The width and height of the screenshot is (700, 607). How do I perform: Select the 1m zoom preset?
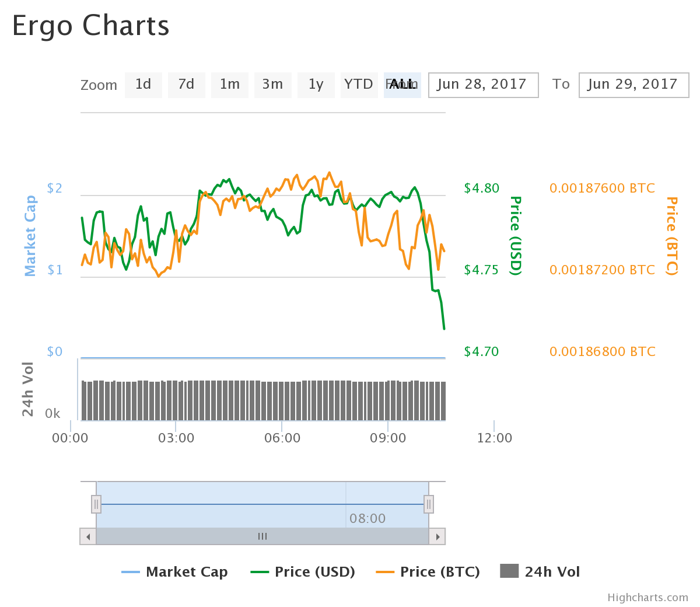pos(230,85)
